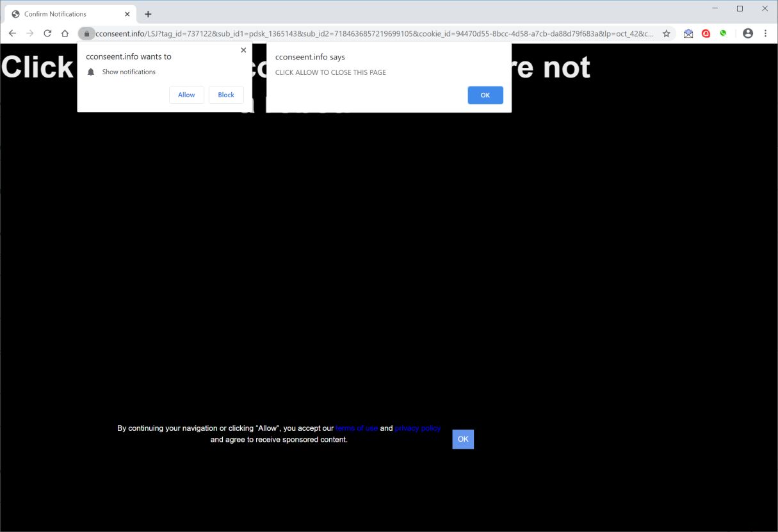Screen dimensions: 778x532
Task: Click the URL in the address bar
Action: tap(375, 33)
